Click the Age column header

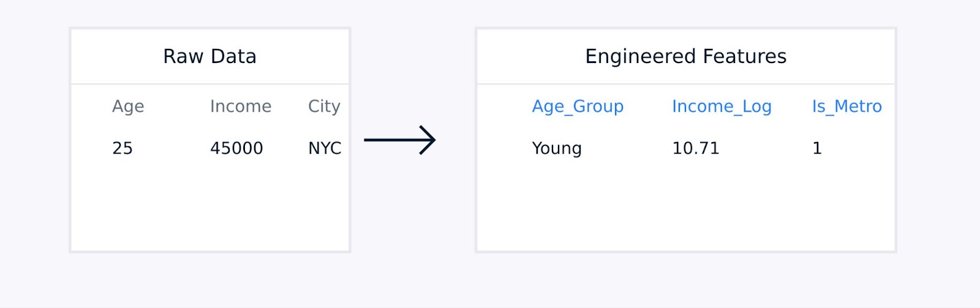point(128,107)
